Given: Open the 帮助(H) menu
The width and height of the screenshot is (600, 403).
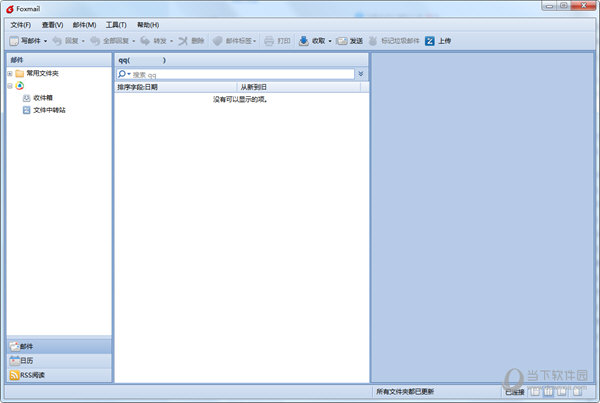Looking at the screenshot, I should [148, 25].
